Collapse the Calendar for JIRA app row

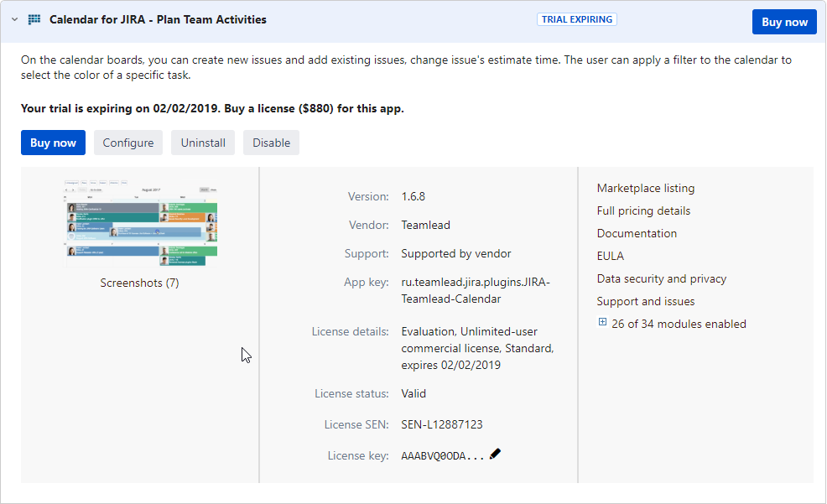(15, 19)
